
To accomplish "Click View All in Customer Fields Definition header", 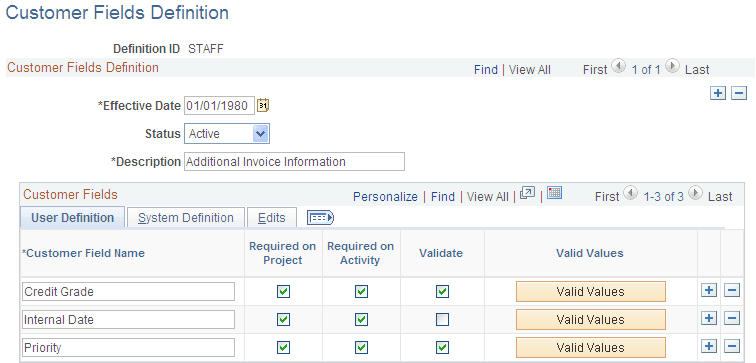I will tap(529, 69).
